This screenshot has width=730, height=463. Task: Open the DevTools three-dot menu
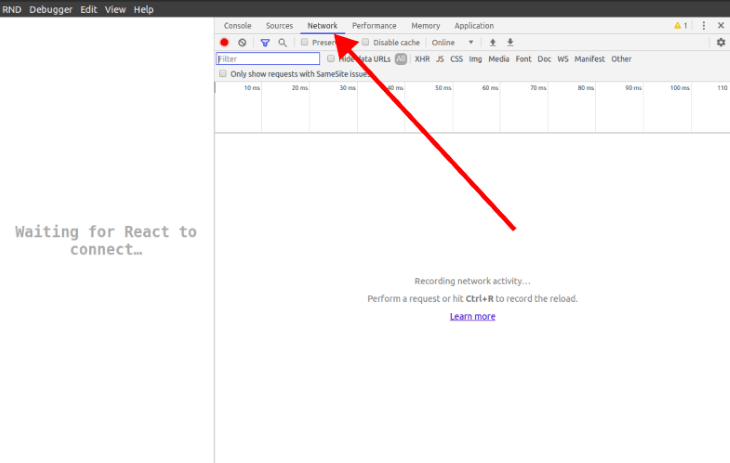(703, 26)
